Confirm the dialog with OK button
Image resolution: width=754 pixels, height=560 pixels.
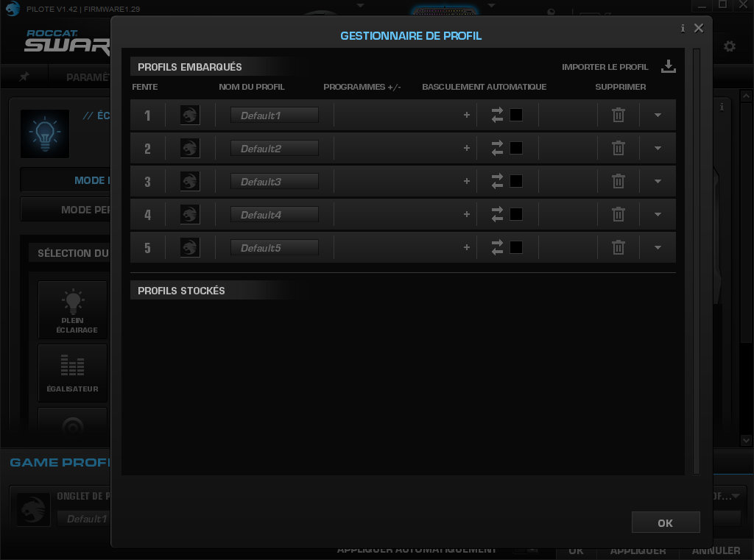[x=666, y=522]
